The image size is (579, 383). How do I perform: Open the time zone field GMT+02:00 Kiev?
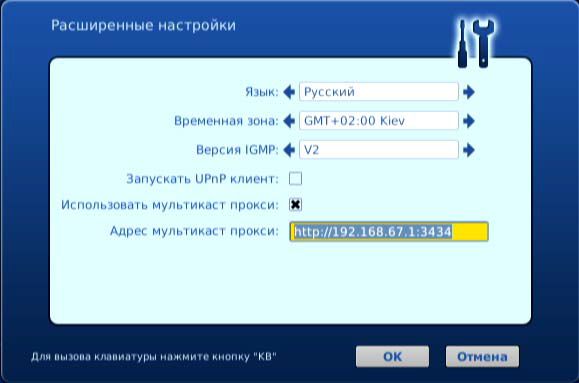(379, 121)
